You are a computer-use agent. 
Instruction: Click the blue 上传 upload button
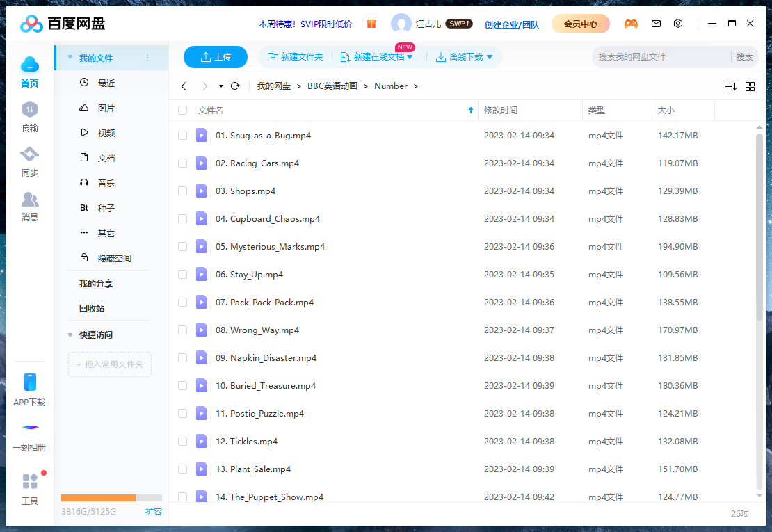(216, 57)
